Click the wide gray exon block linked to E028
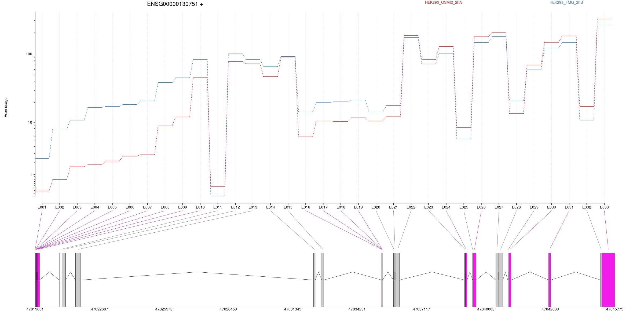644x322 pixels. [501, 280]
